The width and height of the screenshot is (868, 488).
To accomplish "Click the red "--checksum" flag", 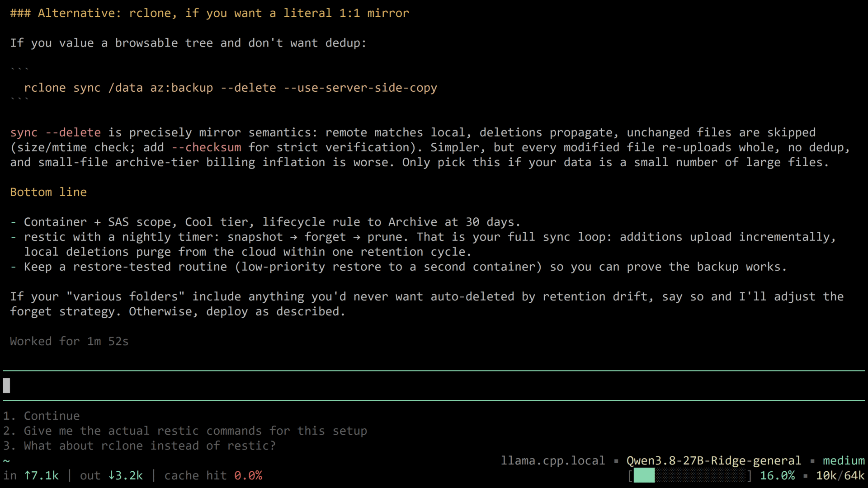I will coord(206,147).
